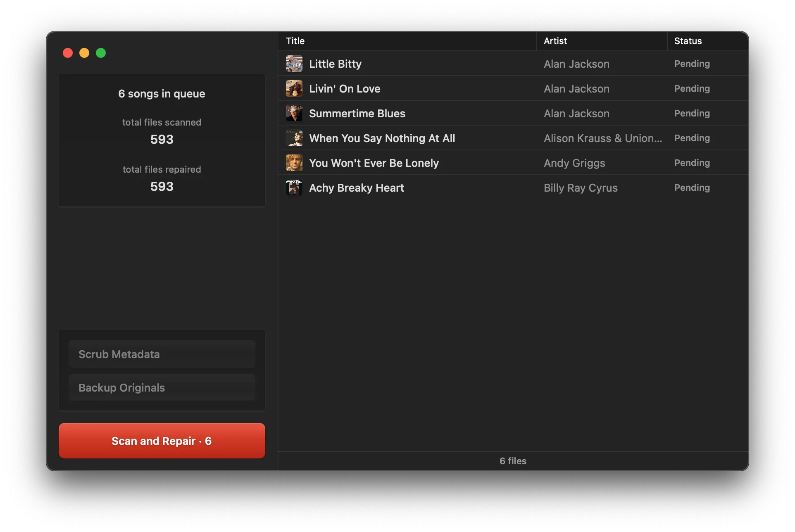Click the 6 songs in queue label

[x=162, y=94]
